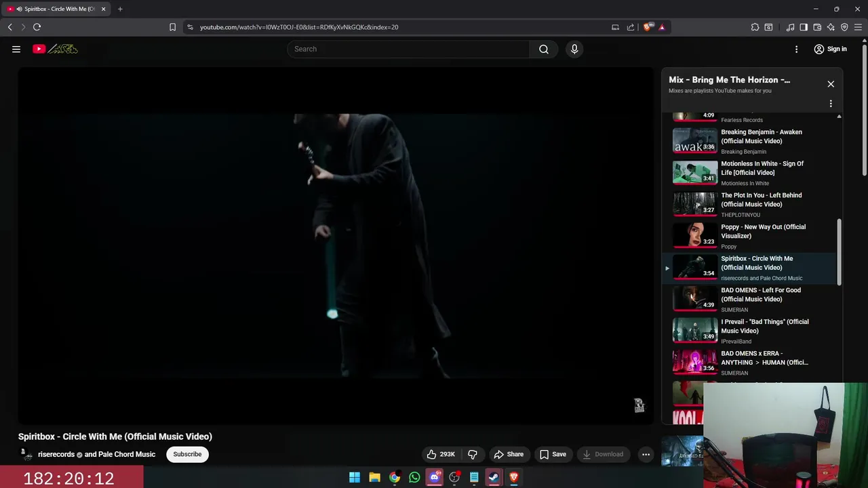Open Steam from the taskbar

click(494, 477)
